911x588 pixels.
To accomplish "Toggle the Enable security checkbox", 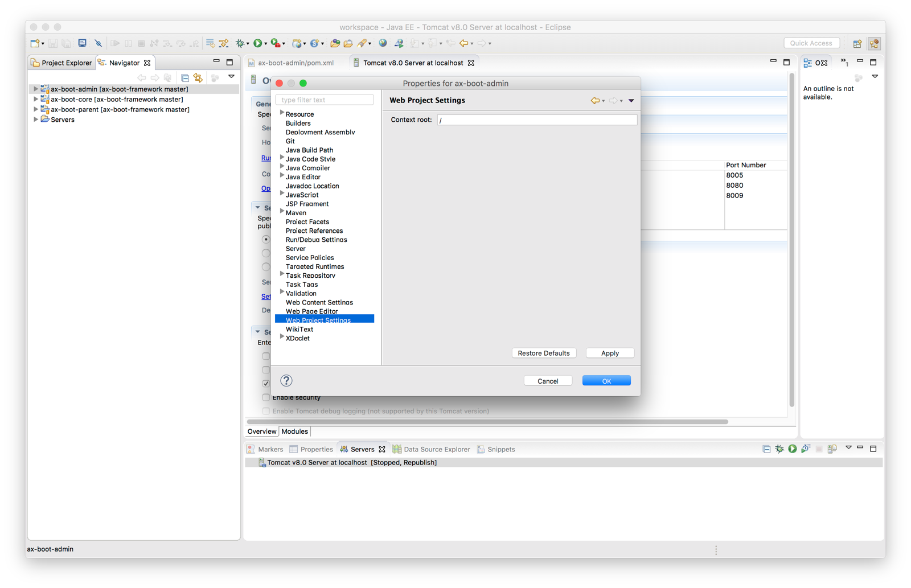I will tap(266, 397).
